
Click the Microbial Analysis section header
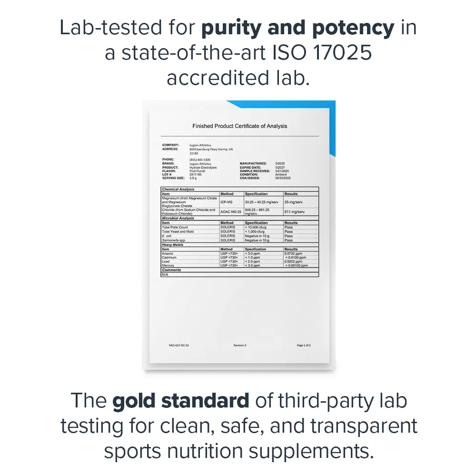[178, 218]
